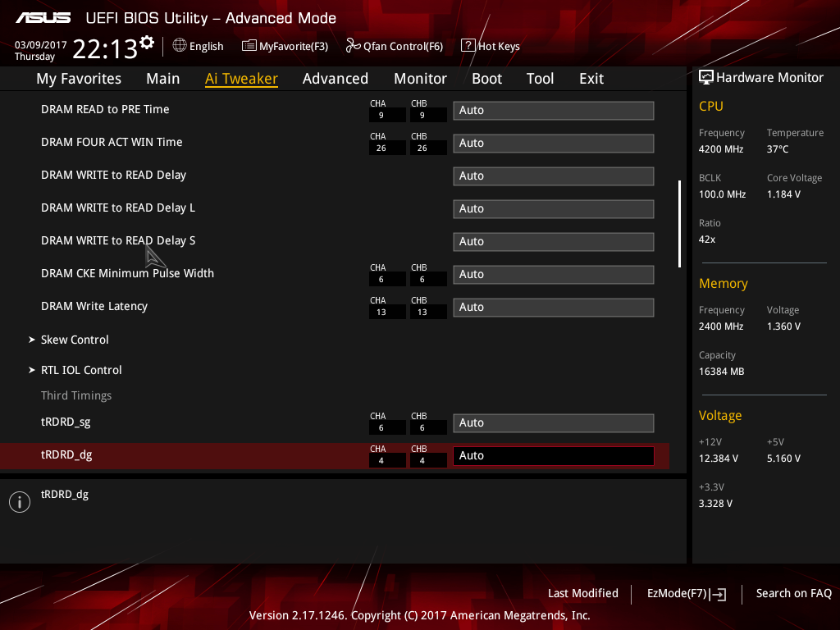The width and height of the screenshot is (840, 630).
Task: Click the settings gear next to clock
Action: pos(147,43)
